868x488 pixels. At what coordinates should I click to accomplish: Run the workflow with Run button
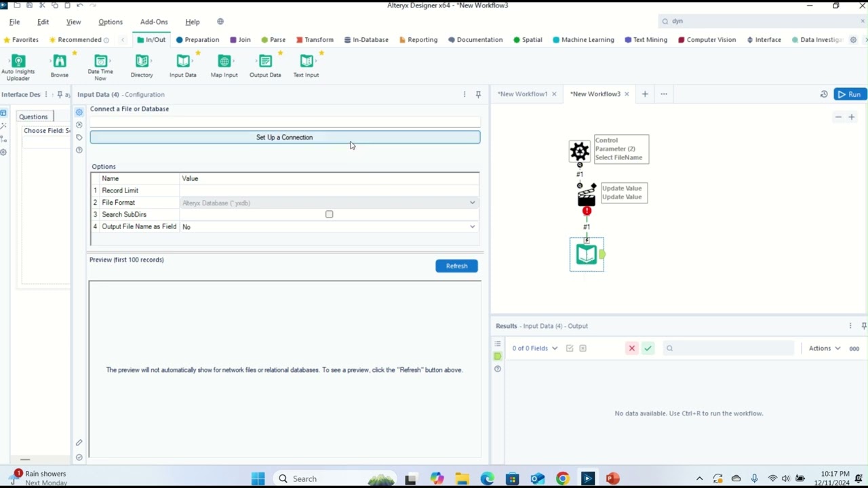(x=850, y=94)
